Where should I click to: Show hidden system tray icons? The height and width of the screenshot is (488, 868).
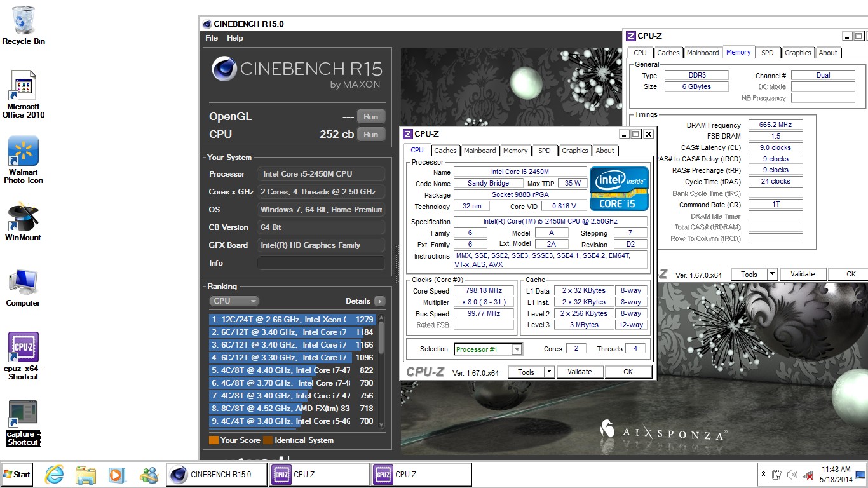(763, 475)
